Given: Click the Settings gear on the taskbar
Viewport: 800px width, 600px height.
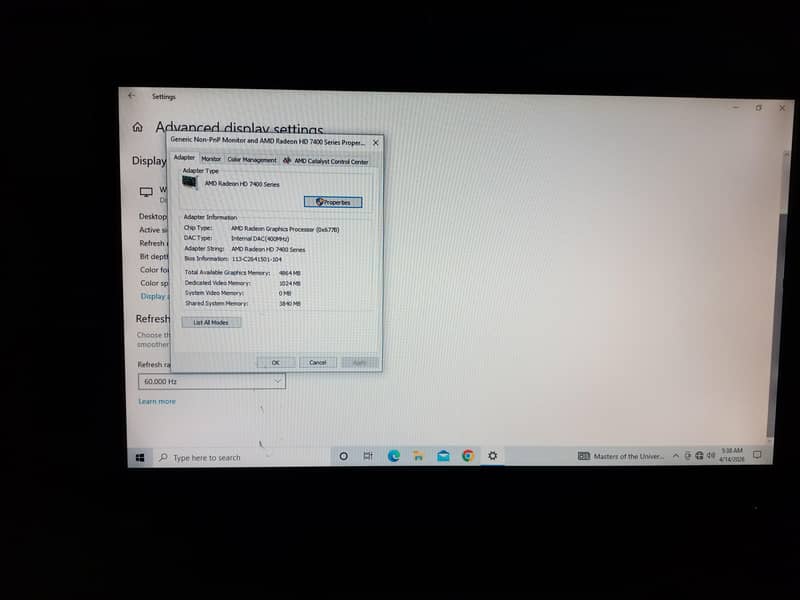Looking at the screenshot, I should (x=492, y=456).
